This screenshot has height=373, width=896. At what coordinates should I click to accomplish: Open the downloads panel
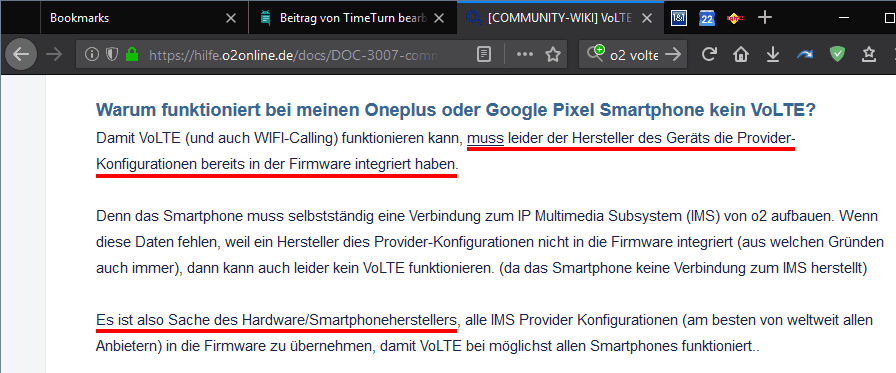773,54
